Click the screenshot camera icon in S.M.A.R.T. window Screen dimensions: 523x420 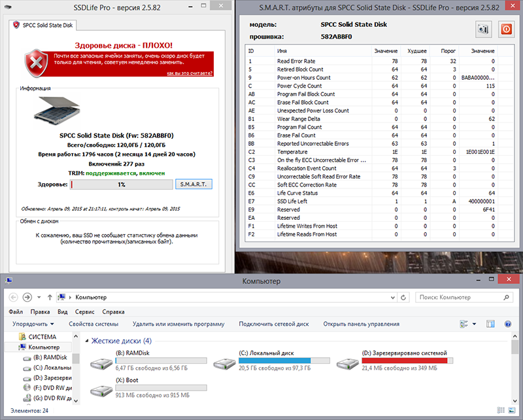[483, 29]
